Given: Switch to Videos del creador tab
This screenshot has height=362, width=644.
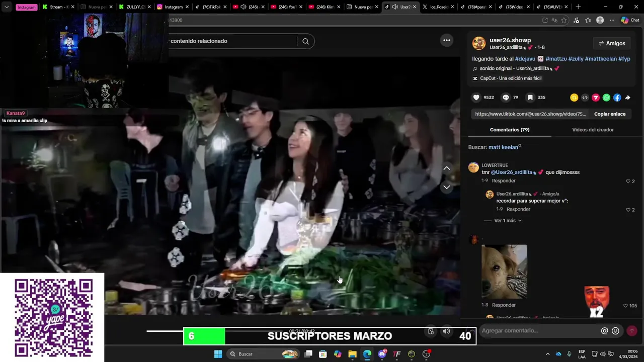Looking at the screenshot, I should [593, 130].
